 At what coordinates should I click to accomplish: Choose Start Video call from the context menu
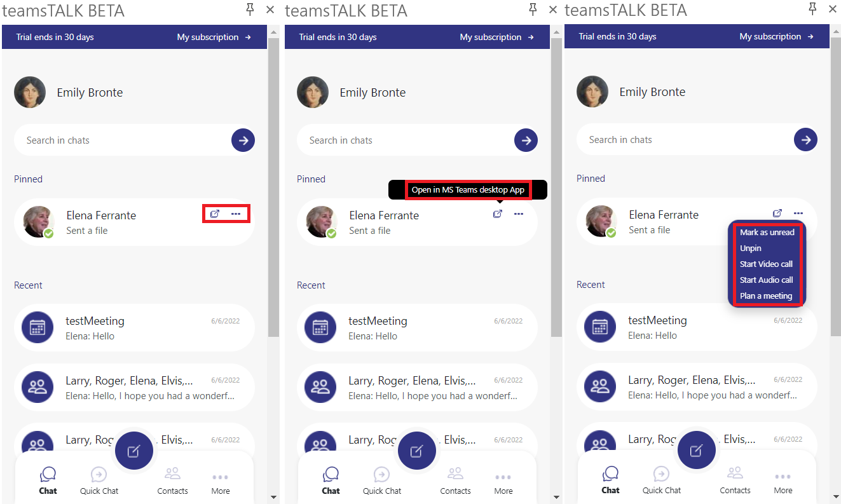point(766,264)
